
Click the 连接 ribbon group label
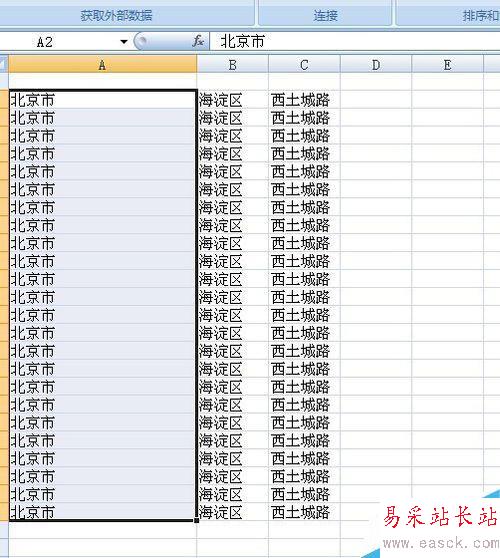coord(325,16)
